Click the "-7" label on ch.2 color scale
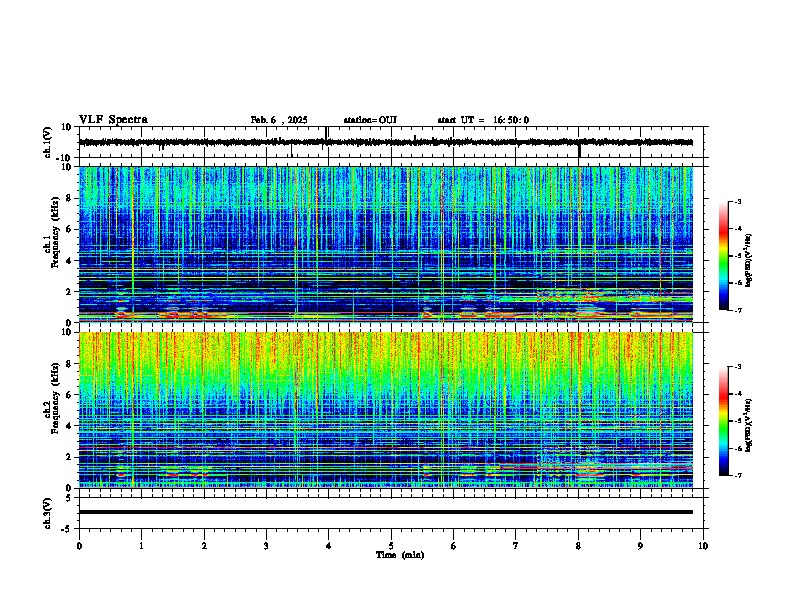Viewport: 792px width, 612px height. 738,475
